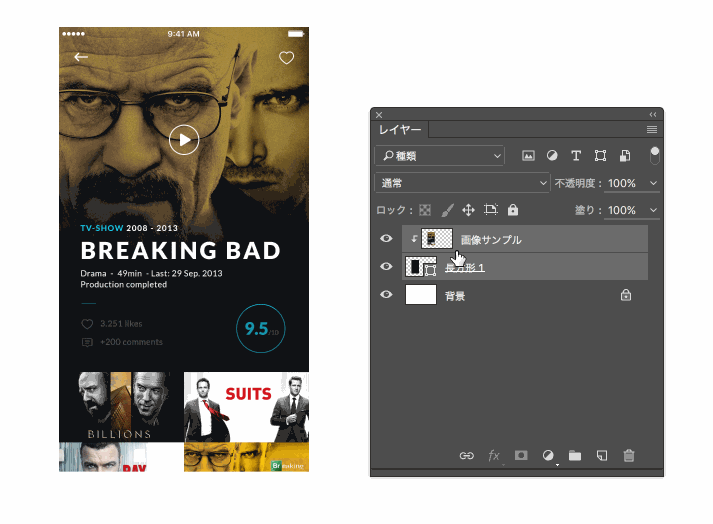Open the Layers panel menu
The height and width of the screenshot is (524, 713).
coord(652,130)
